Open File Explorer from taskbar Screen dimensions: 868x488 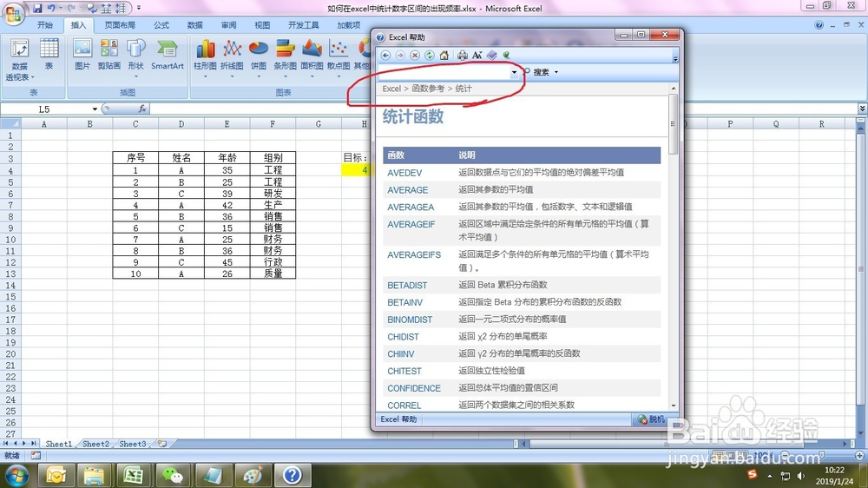94,475
